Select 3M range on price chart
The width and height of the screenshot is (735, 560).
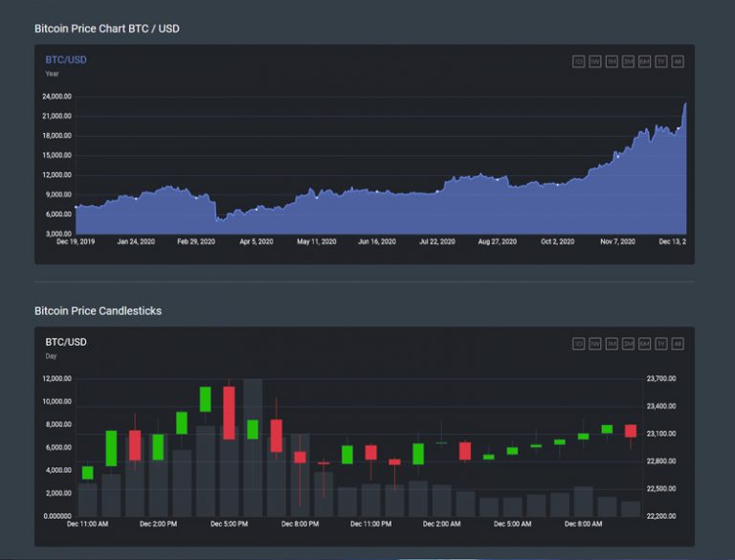tap(628, 61)
